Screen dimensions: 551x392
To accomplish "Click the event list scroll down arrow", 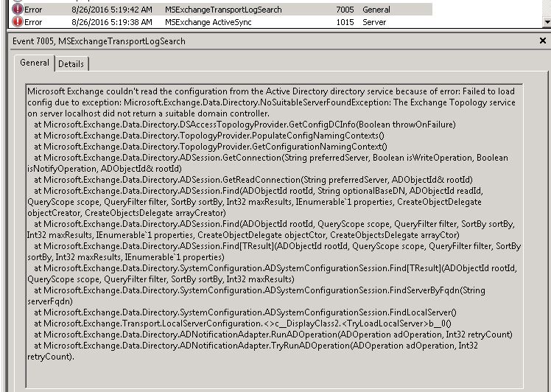I will [547, 22].
